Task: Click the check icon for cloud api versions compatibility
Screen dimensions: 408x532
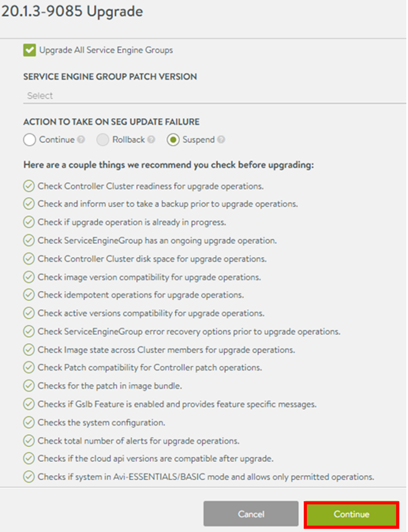Action: pyautogui.click(x=28, y=458)
